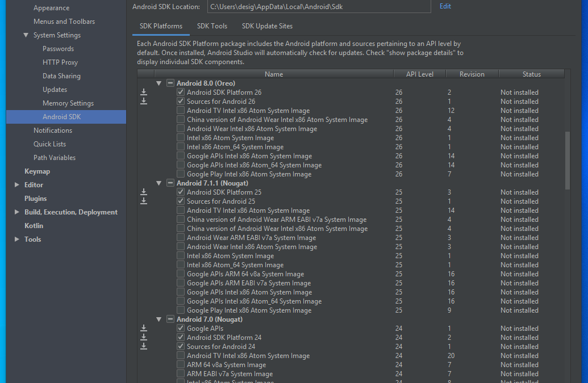Toggle the Android 8.0 (Oreo) group checkbox

[x=170, y=83]
